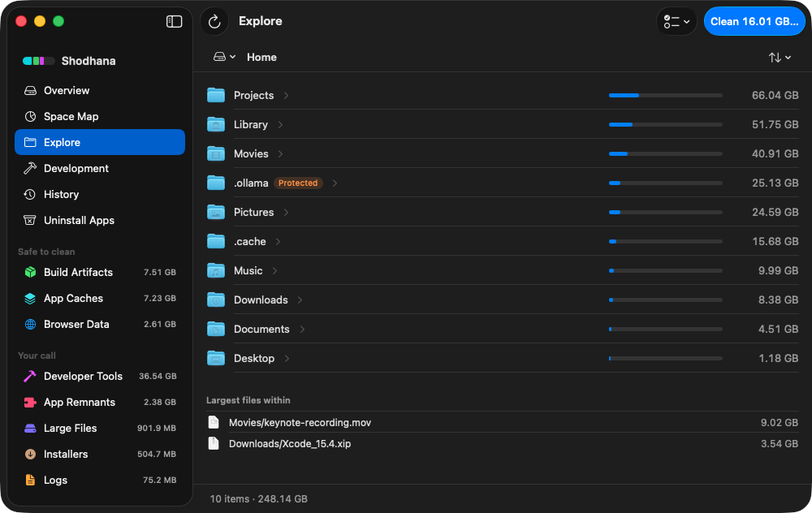The height and width of the screenshot is (513, 812).
Task: Click the Home breadcrumb
Action: coord(261,58)
